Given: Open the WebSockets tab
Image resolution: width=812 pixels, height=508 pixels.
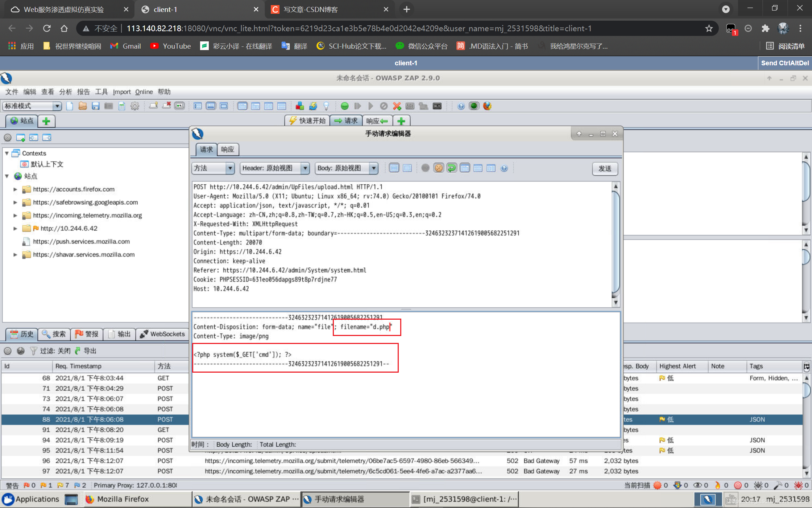Looking at the screenshot, I should point(162,334).
